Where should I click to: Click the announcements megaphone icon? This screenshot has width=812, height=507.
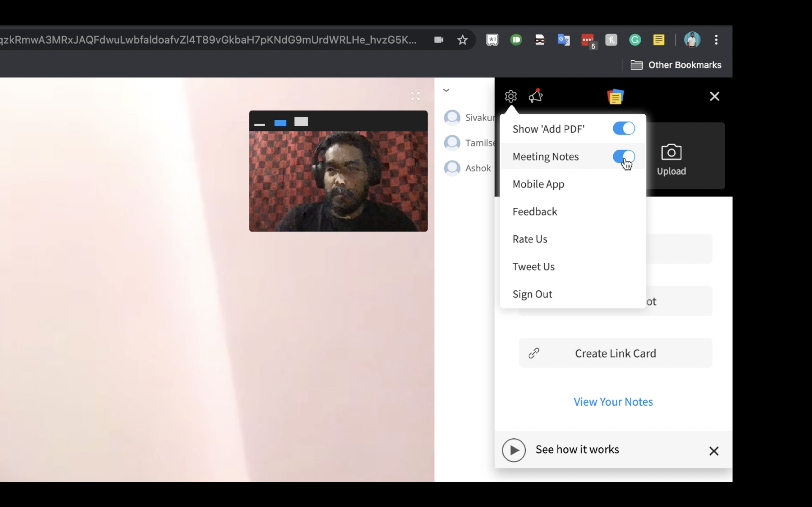click(x=536, y=96)
